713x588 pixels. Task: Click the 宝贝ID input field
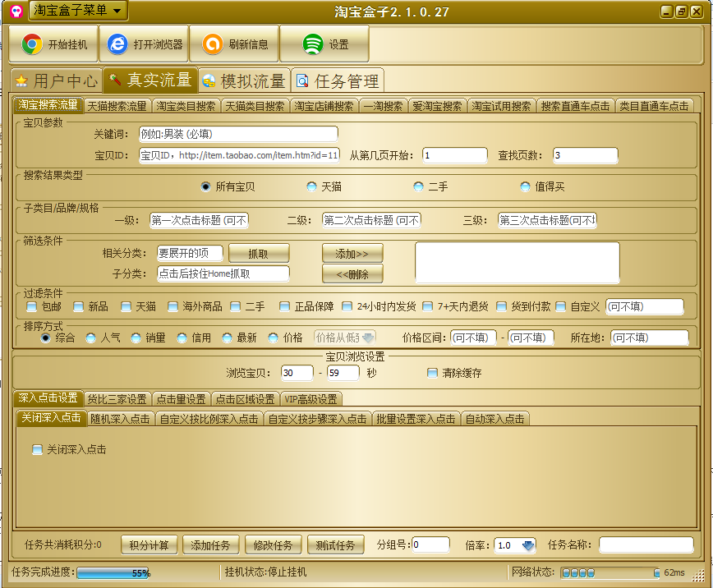pyautogui.click(x=239, y=155)
